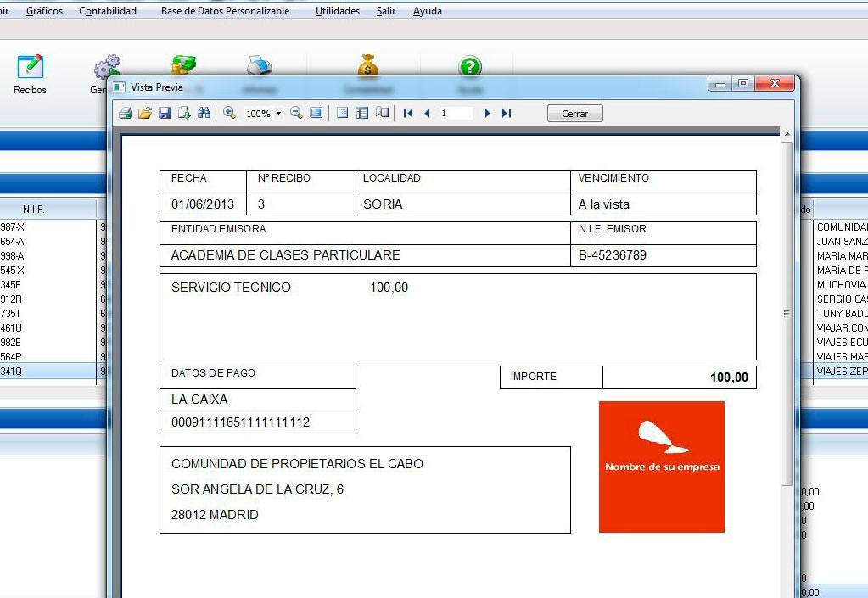Go to the next page
The height and width of the screenshot is (598, 868).
pos(487,113)
